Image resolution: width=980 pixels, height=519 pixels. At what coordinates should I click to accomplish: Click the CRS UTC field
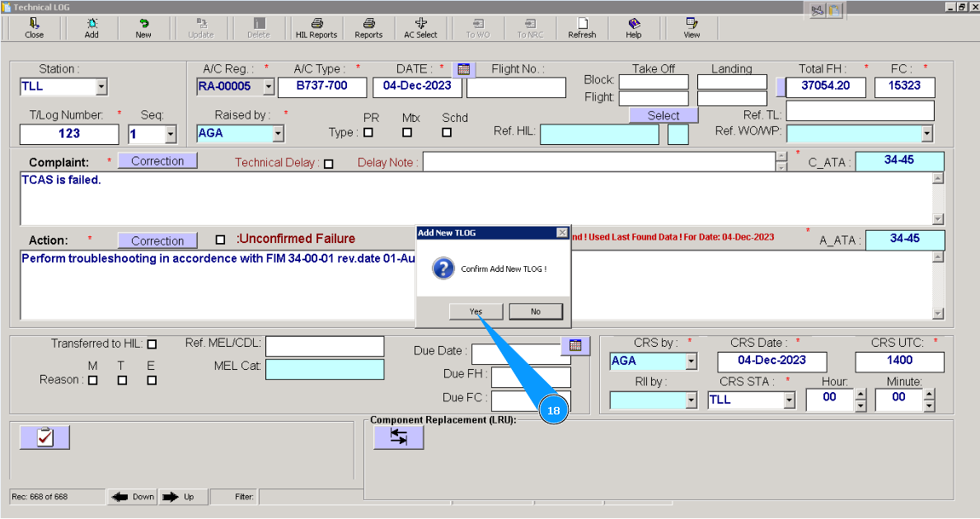[899, 362]
